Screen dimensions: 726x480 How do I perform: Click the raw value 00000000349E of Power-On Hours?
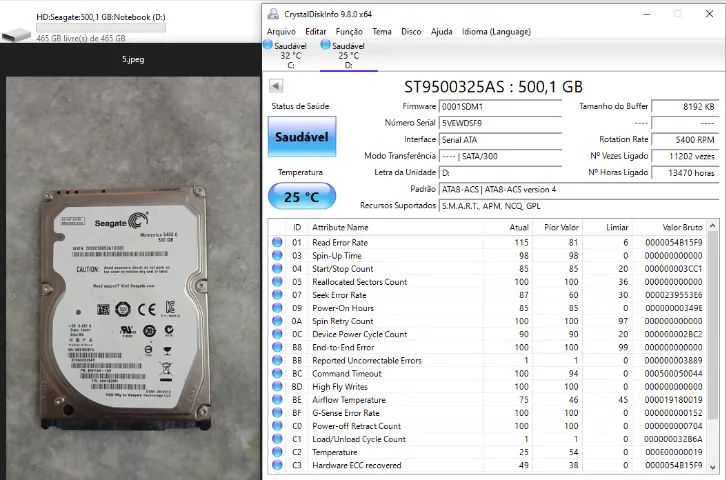click(674, 308)
